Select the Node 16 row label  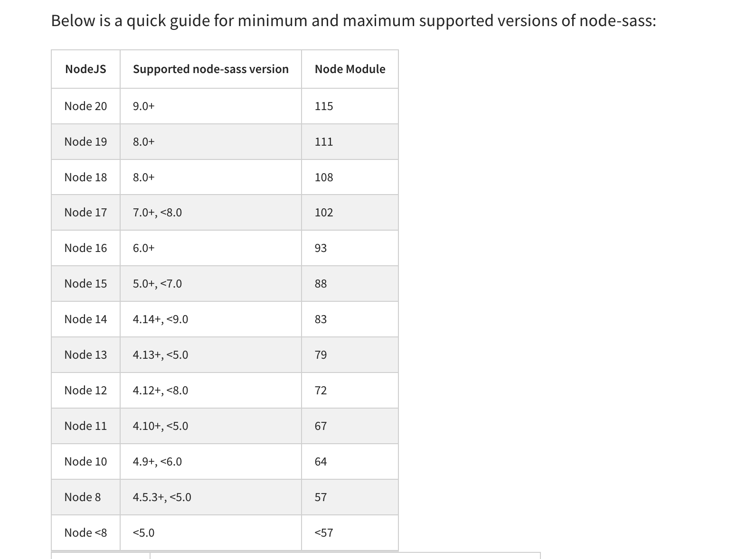point(85,248)
